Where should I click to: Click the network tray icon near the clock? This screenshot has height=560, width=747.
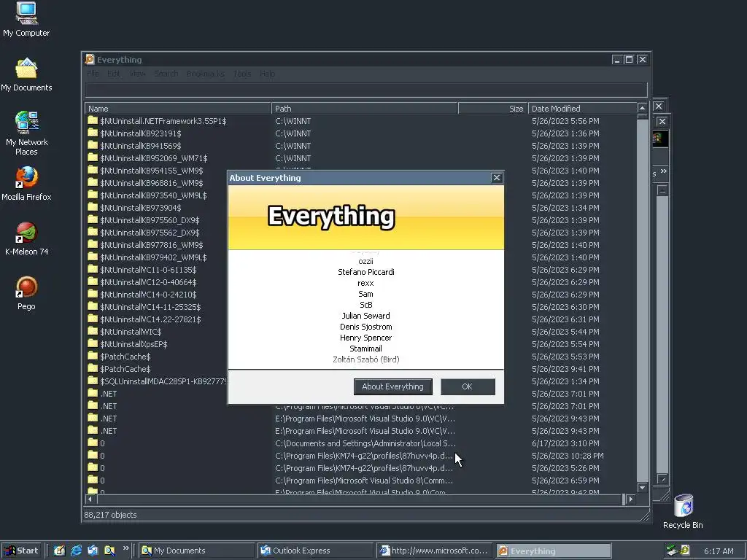point(672,551)
